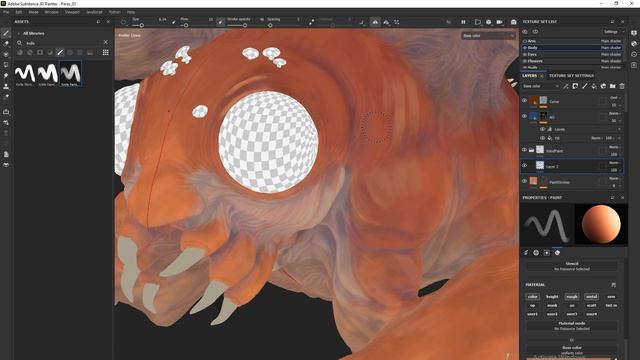The image size is (640, 360).
Task: Select the Material picker tool
Action: click(x=6, y=97)
